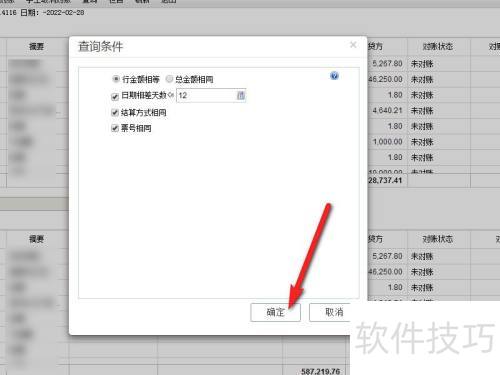The image size is (500, 375).
Task: Click the 28,737.41 total cell
Action: (x=386, y=180)
